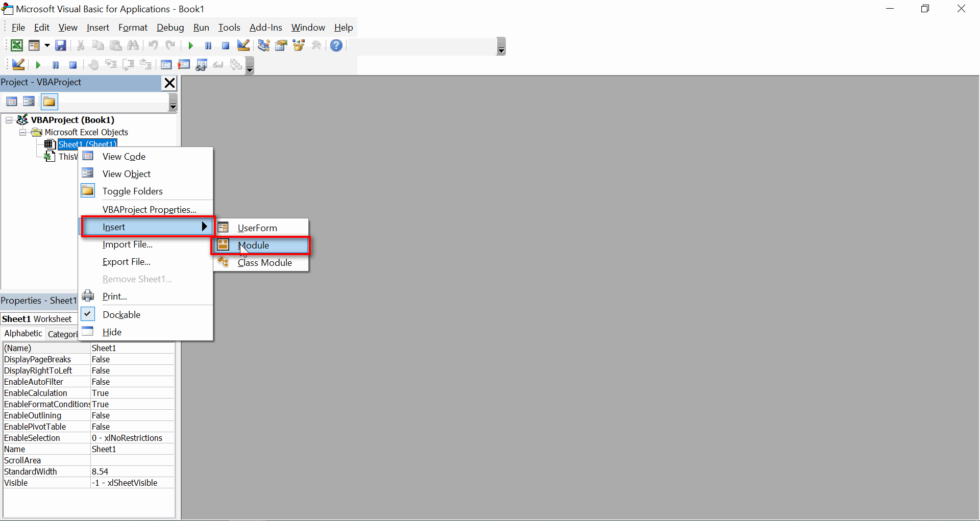Viewport: 980px width, 521px height.
Task: Toggle Design Mode in Standard toolbar
Action: [243, 45]
